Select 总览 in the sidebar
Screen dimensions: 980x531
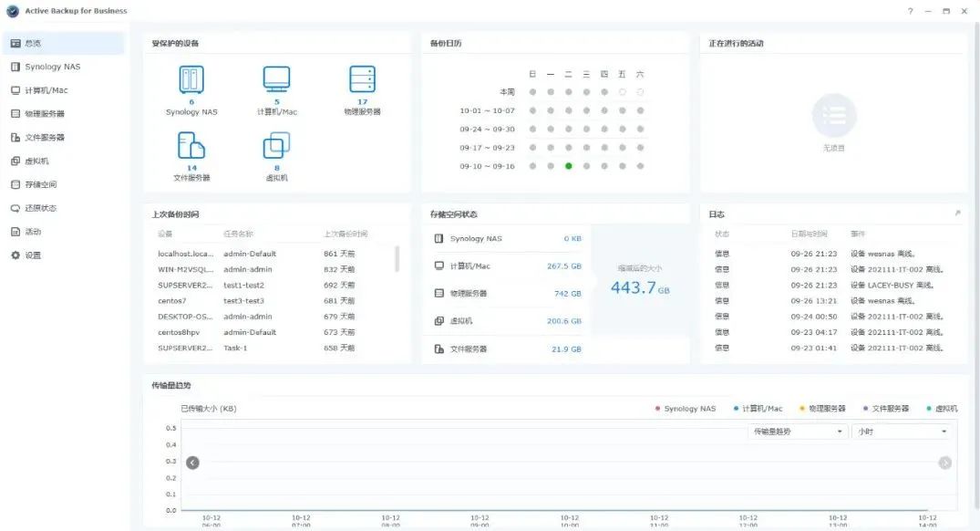(65, 43)
